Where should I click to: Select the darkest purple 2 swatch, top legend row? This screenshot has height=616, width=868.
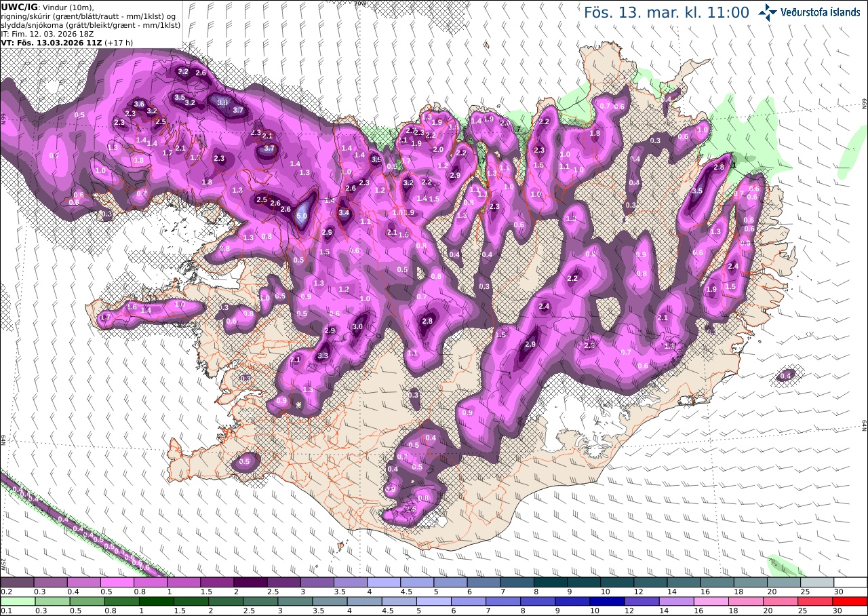250,582
